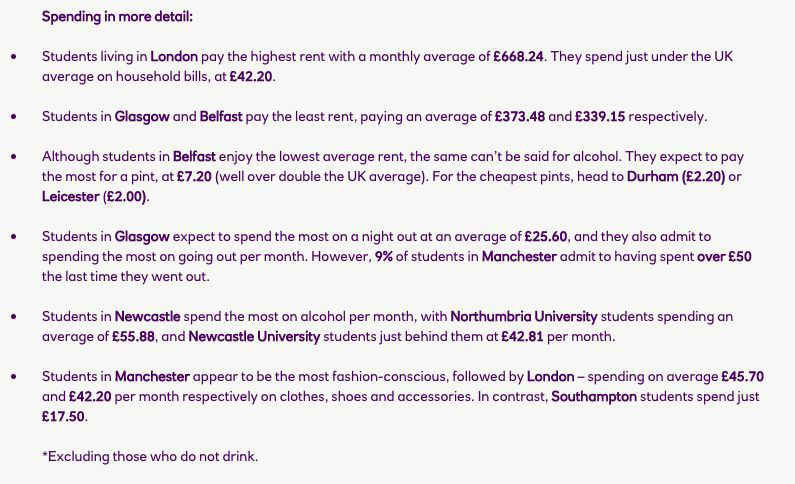The image size is (795, 484).
Task: Click the £55.88 alcohol spending figure
Action: 133,337
